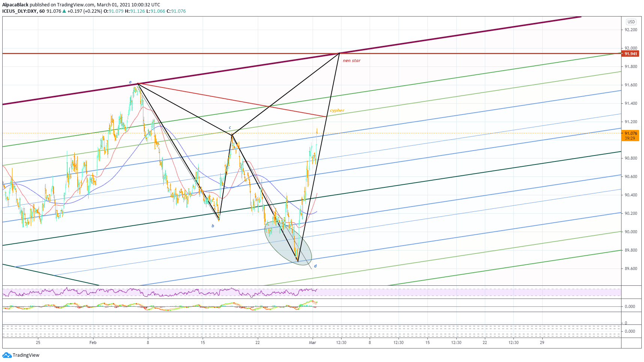The width and height of the screenshot is (644, 362).
Task: Click the '25' date axis label
Action: coord(38,342)
